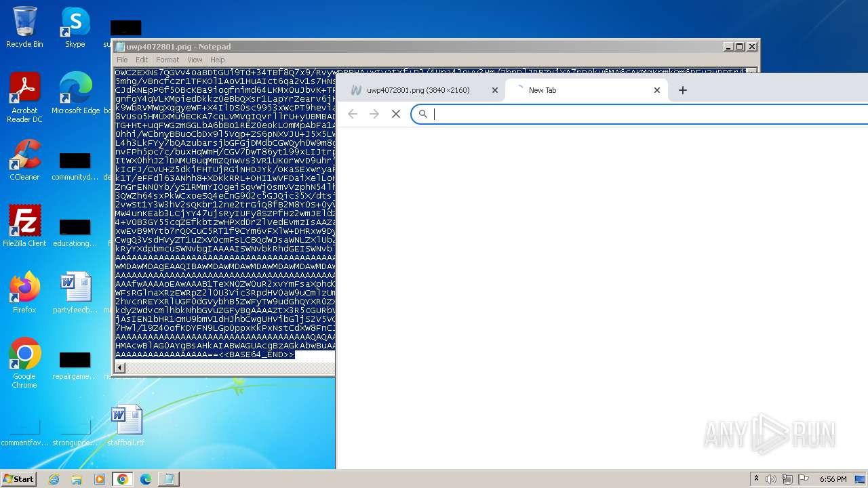Open the volume control tray icon
Viewport: 868px width, 488px height.
point(771,479)
